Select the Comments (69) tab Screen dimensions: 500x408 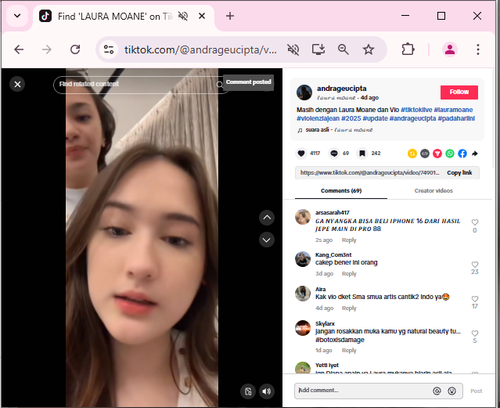pos(341,191)
